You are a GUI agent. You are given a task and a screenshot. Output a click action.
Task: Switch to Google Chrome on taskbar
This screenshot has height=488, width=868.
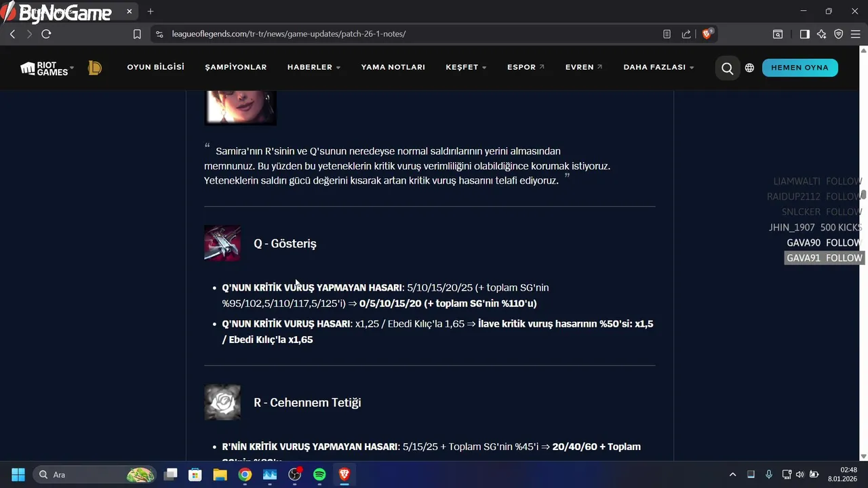click(245, 474)
